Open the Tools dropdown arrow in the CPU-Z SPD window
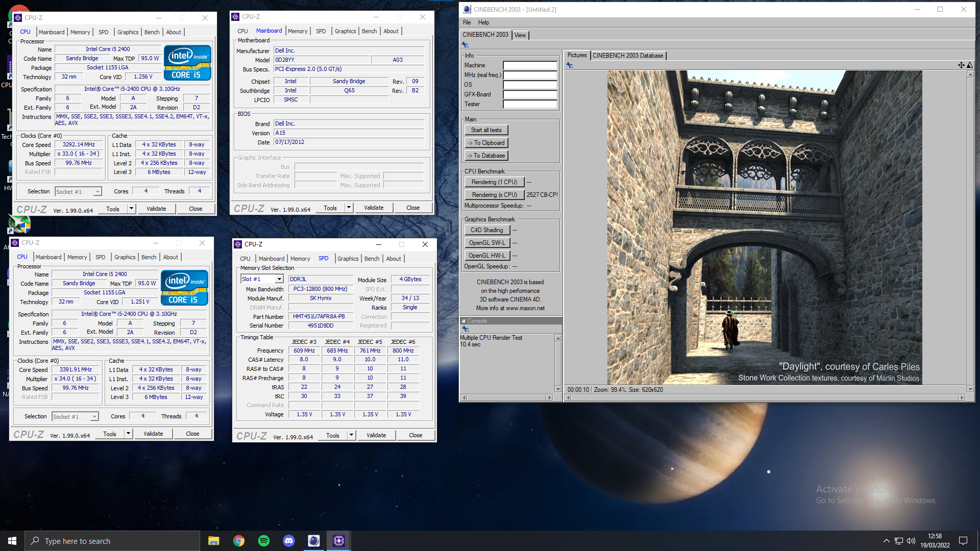The image size is (980, 551). tap(352, 435)
